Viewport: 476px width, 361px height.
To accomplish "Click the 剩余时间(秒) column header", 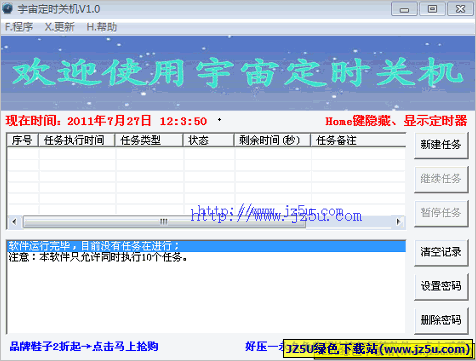I will [272, 140].
